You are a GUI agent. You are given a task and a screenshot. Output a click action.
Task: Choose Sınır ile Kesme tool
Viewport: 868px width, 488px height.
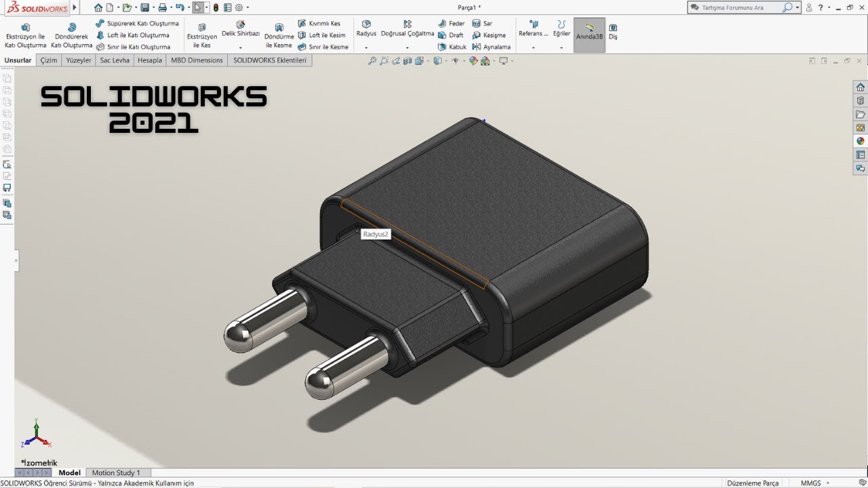point(323,47)
